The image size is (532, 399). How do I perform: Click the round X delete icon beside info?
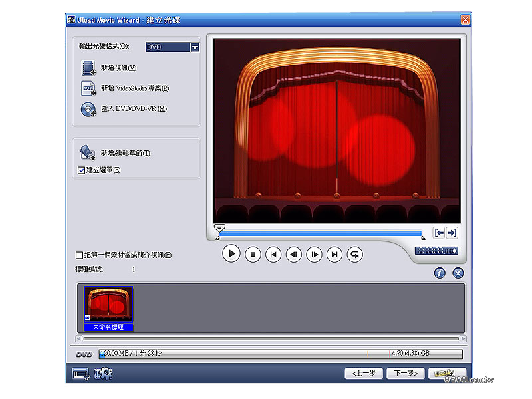point(458,273)
